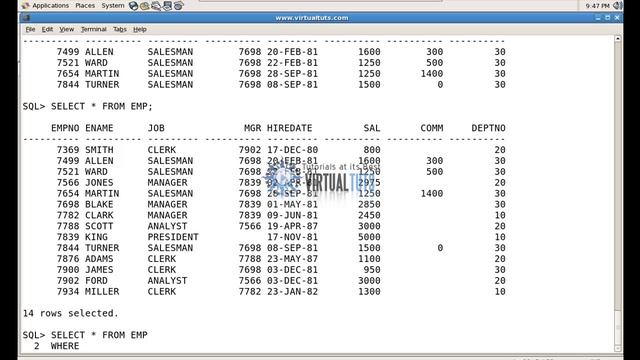
Task: Open the Terminal menu
Action: click(x=93, y=29)
